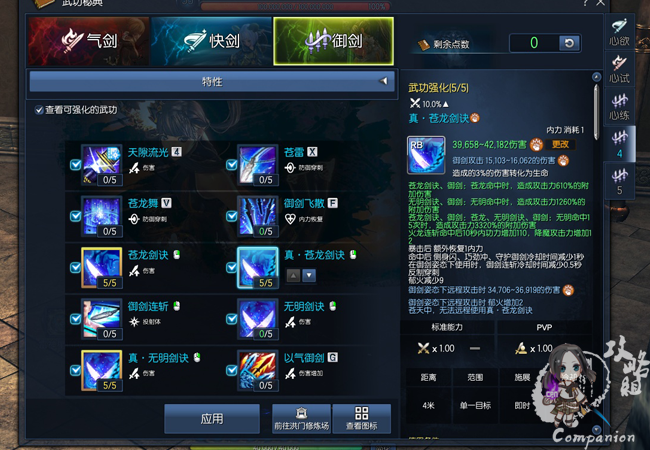Screen dimensions: 650x450
Task: Toggle 查看可强化的武功 checkbox
Action: [39, 110]
